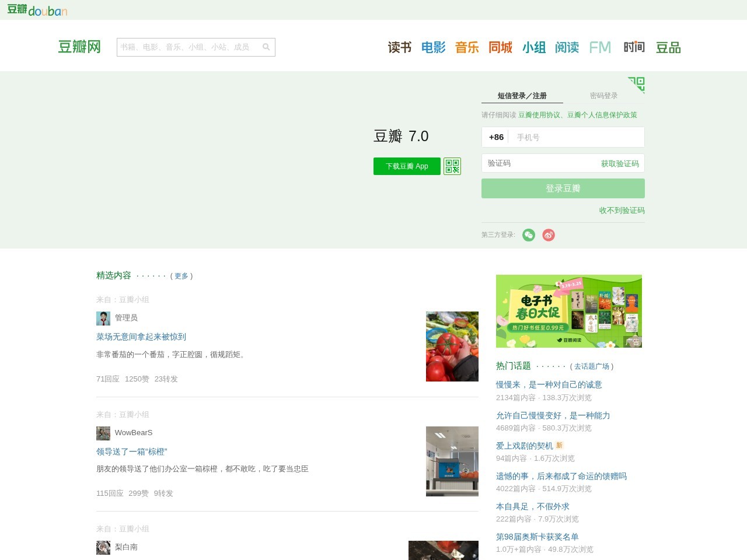
Task: Click the QR code beside 下载豆瓣App button
Action: (452, 166)
